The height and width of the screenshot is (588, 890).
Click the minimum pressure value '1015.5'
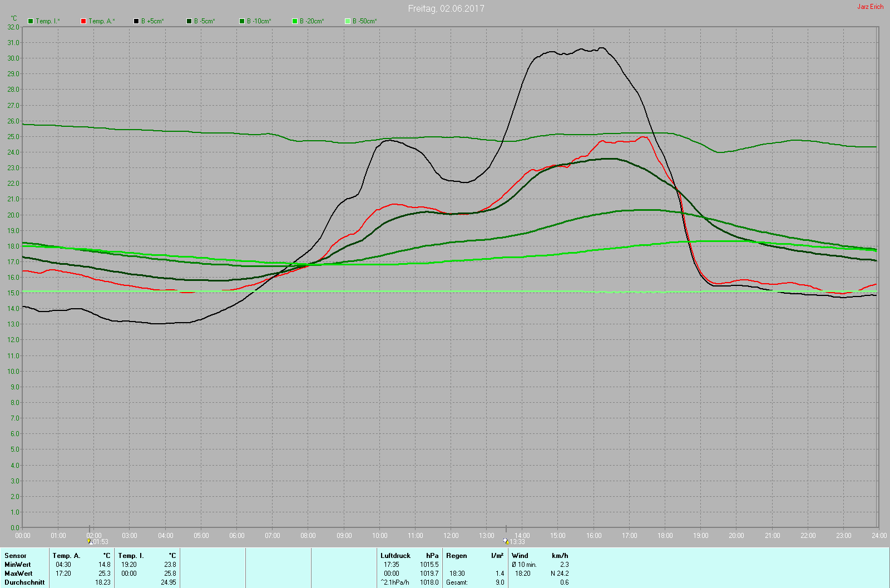(429, 565)
